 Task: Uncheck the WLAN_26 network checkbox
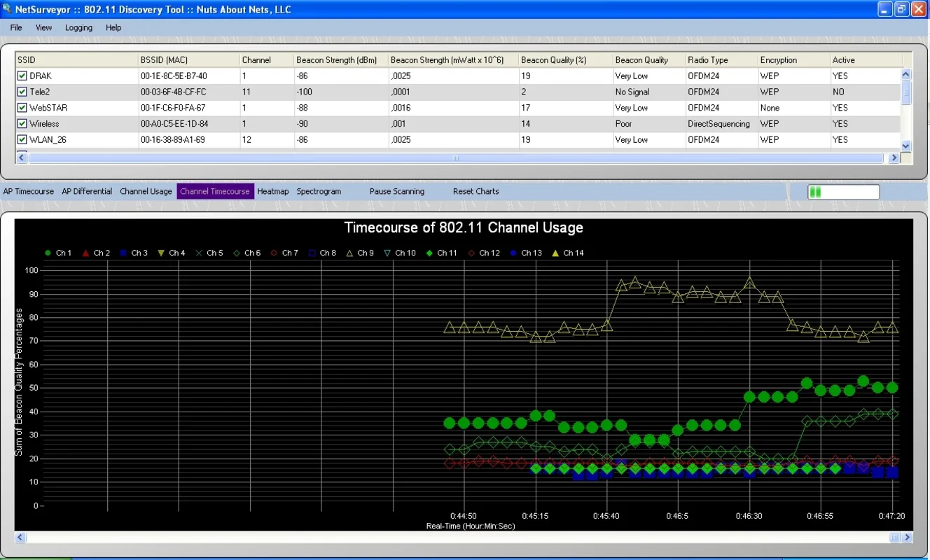coord(22,139)
